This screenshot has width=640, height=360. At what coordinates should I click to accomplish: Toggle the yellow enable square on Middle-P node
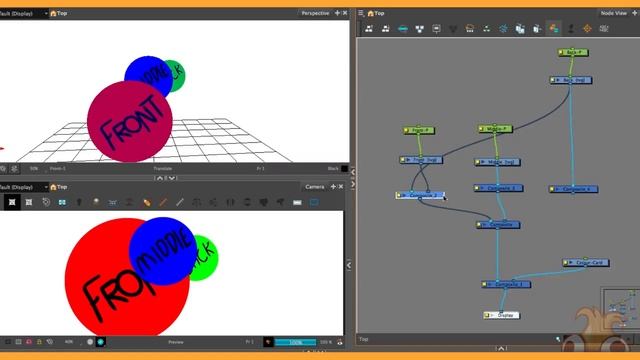coord(481,129)
